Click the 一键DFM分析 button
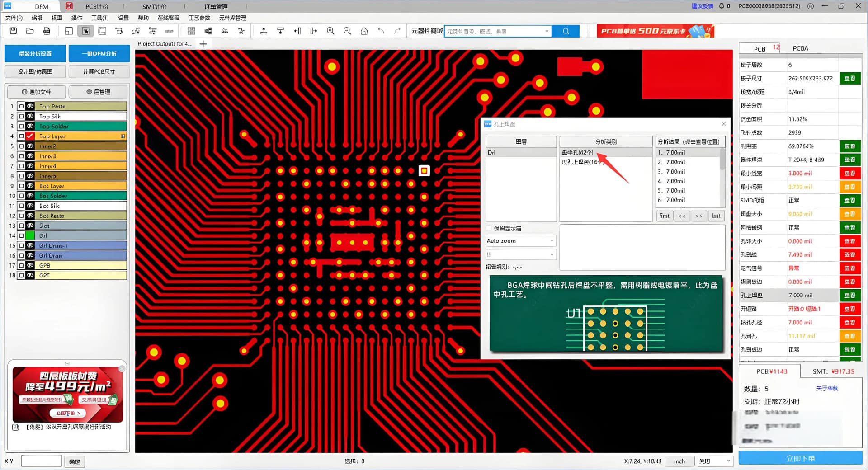Viewport: 868px width, 470px height. [x=99, y=53]
